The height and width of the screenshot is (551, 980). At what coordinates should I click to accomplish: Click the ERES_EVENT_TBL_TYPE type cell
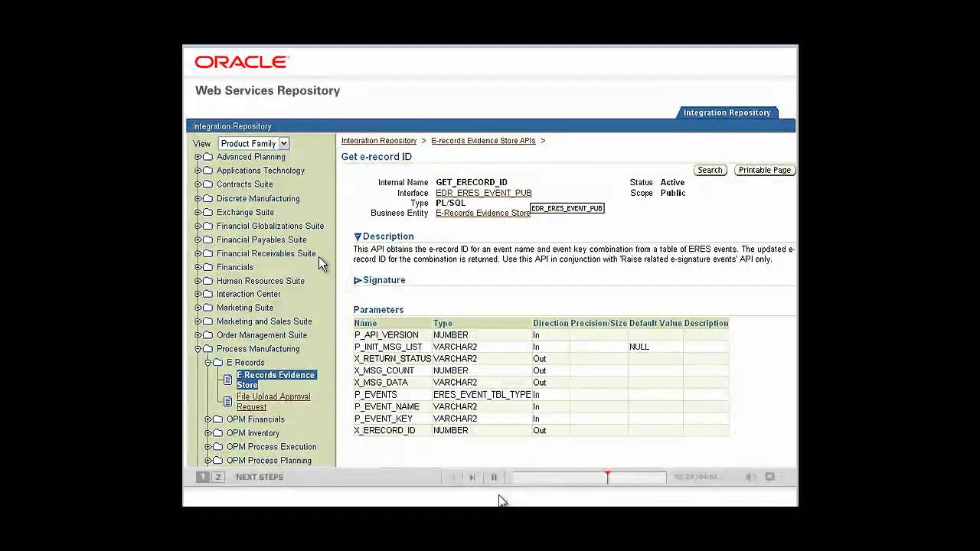pos(482,395)
